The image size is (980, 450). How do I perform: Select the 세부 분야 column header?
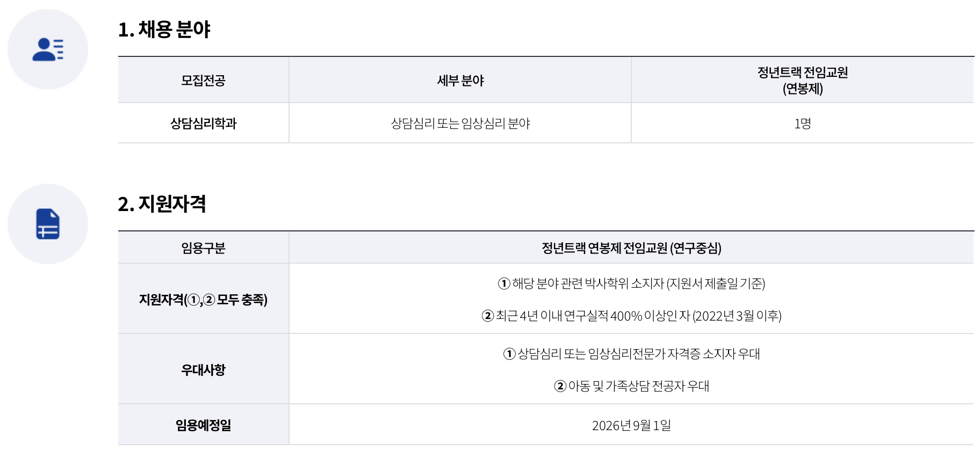[x=460, y=81]
